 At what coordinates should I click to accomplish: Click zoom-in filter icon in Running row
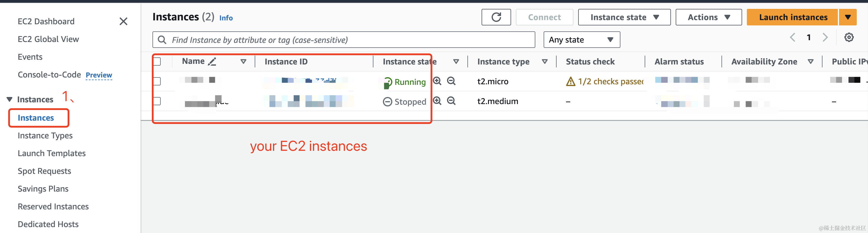(x=437, y=81)
